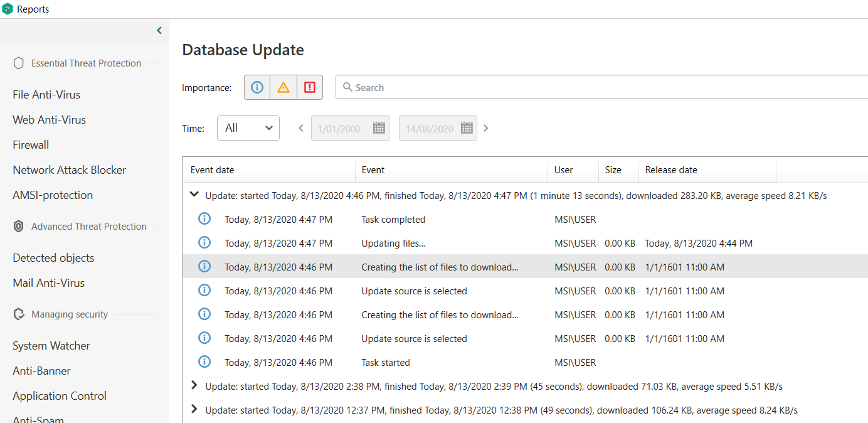The height and width of the screenshot is (423, 868).
Task: Open the Time dropdown set to All
Action: 248,128
